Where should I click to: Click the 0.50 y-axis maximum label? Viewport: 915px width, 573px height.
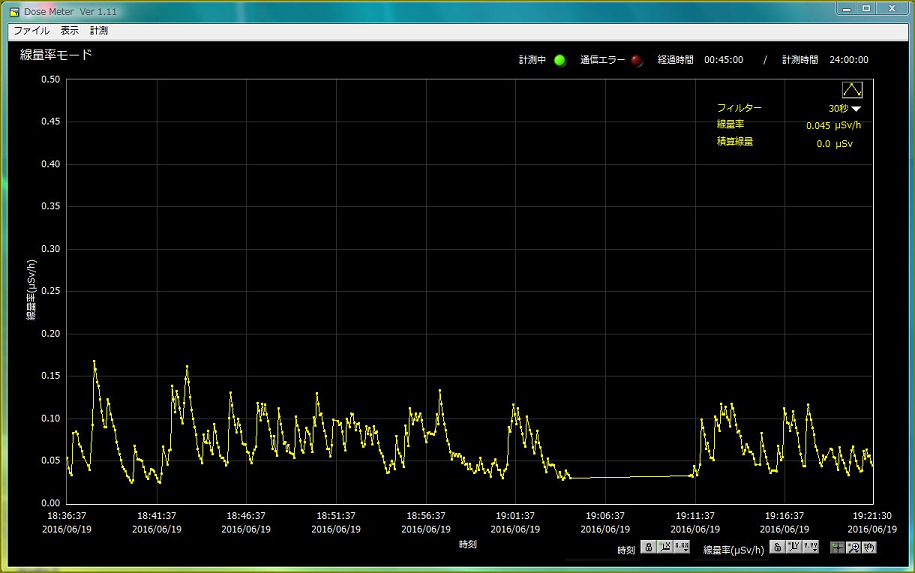49,80
